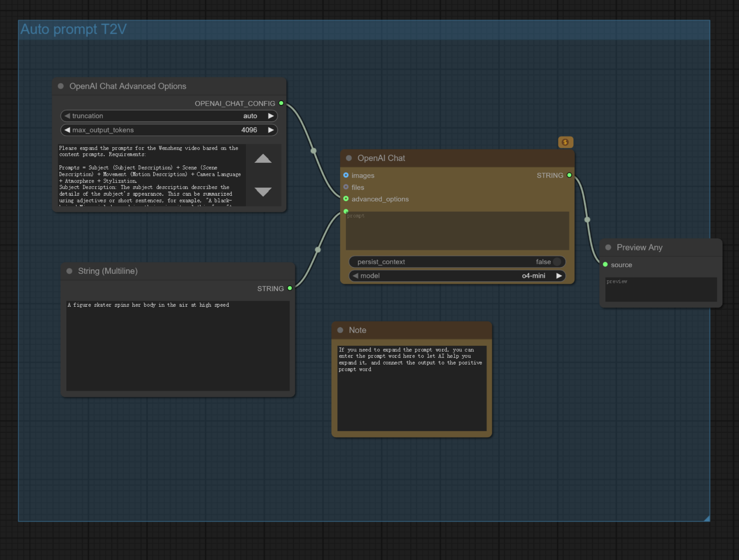Click the OpenAI Chat node title
Viewport: 739px width, 560px height.
coord(381,158)
